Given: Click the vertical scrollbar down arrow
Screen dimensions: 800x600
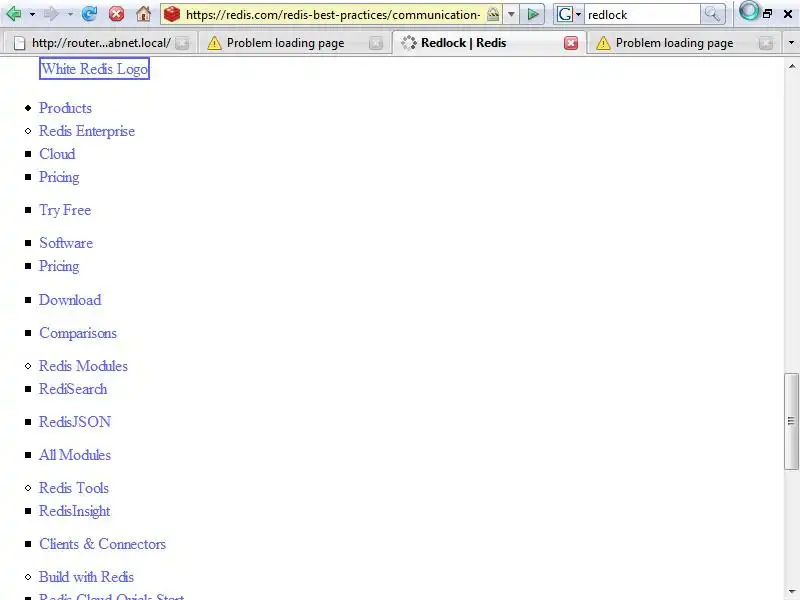Looking at the screenshot, I should tap(792, 592).
